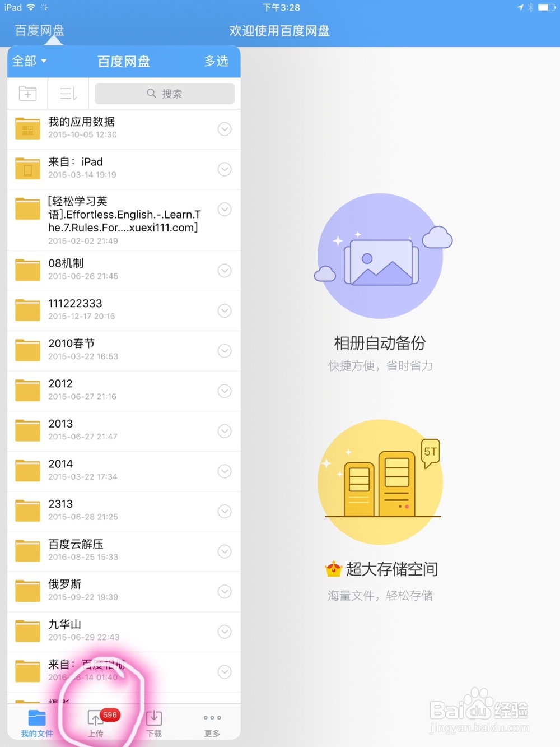This screenshot has height=747, width=560.
Task: Open the list sorting icon
Action: coord(67,93)
